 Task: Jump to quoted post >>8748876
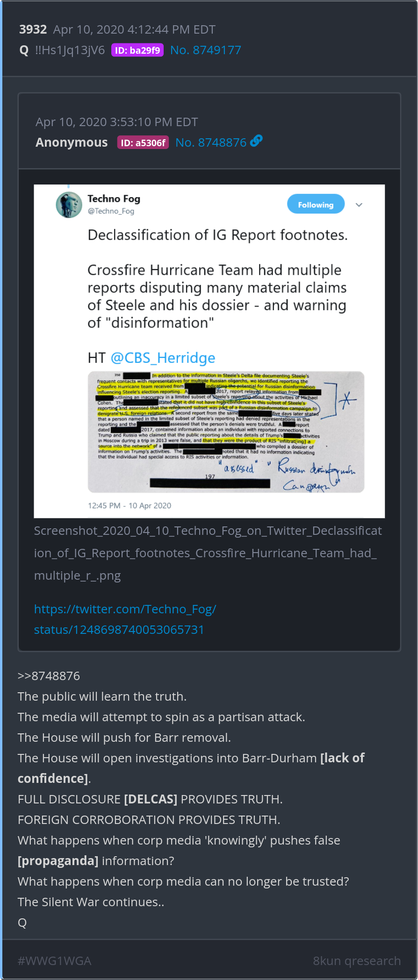pos(49,676)
